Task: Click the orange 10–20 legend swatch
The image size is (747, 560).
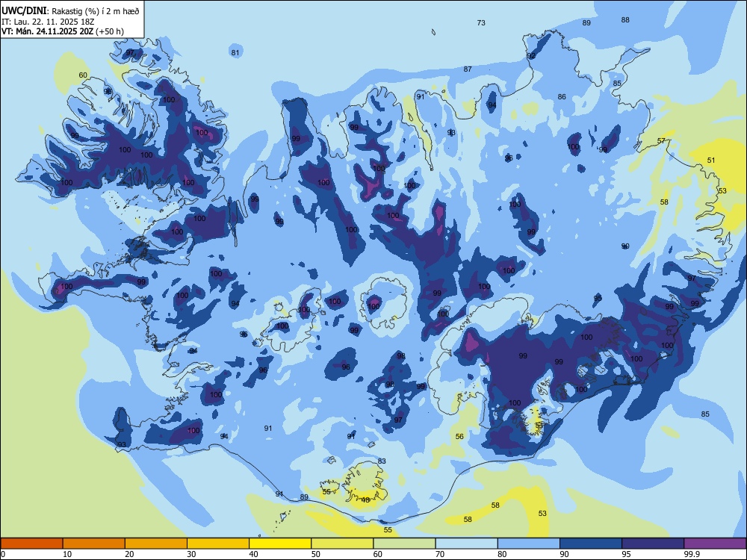Action: 94,544
